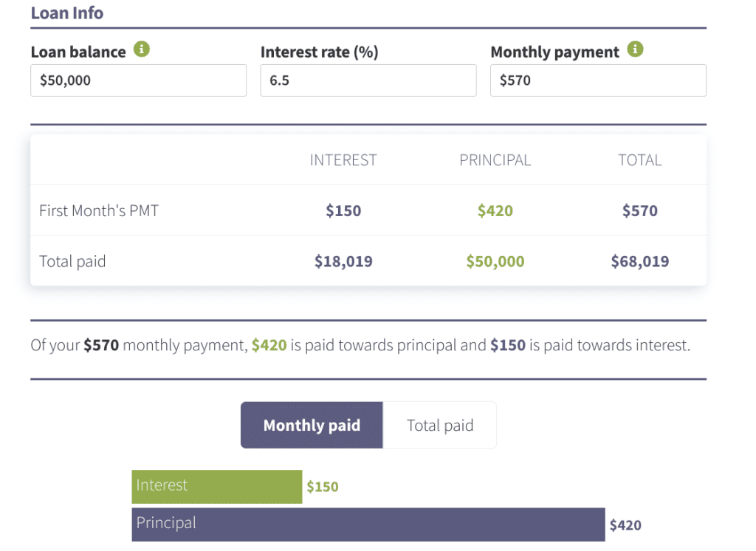Screen dimensions: 756x551
Task: Select the Monthly paid tab
Action: (x=312, y=425)
